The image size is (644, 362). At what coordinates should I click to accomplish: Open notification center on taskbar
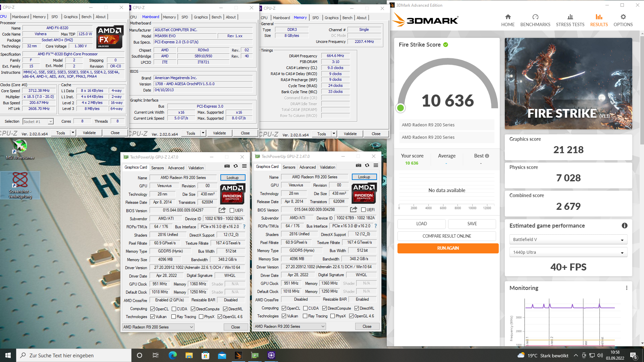coord(634,355)
